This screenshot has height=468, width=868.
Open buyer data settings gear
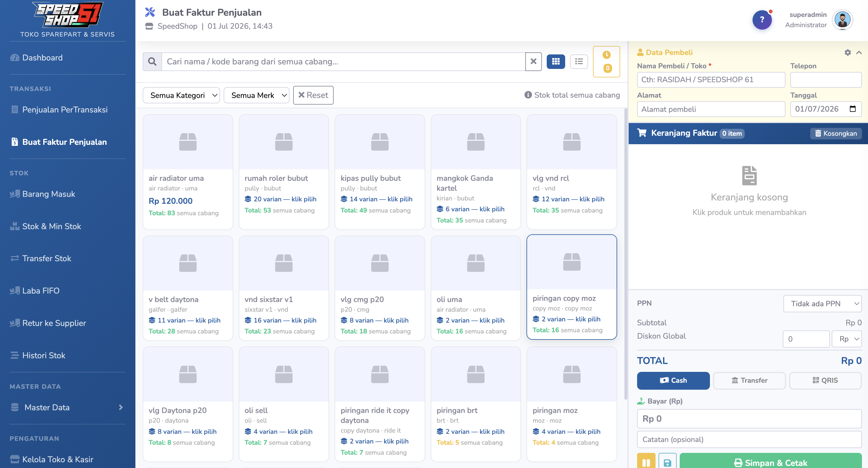[x=847, y=53]
